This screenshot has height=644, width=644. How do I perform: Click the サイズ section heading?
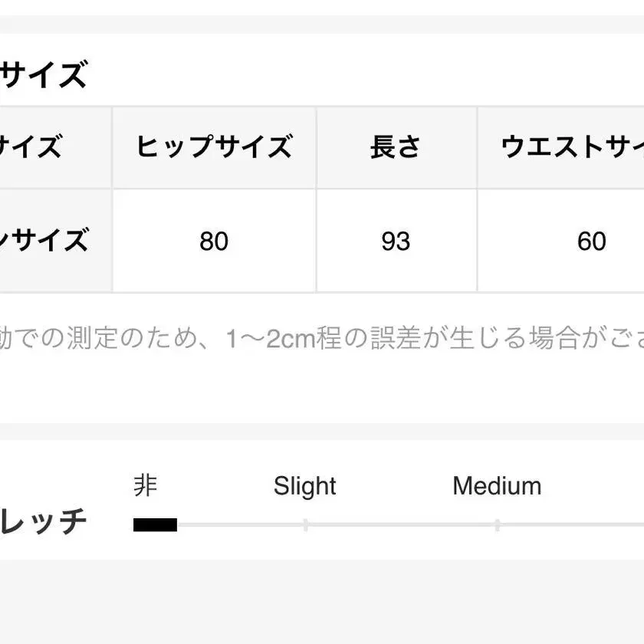point(43,74)
